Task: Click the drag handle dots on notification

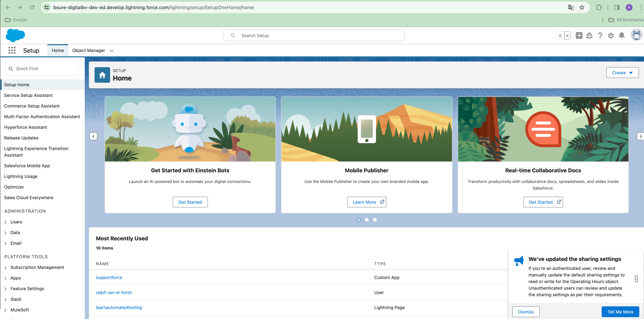Action: tap(636, 279)
